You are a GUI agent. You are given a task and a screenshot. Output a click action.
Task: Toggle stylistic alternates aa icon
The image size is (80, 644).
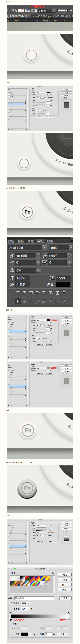point(44,302)
